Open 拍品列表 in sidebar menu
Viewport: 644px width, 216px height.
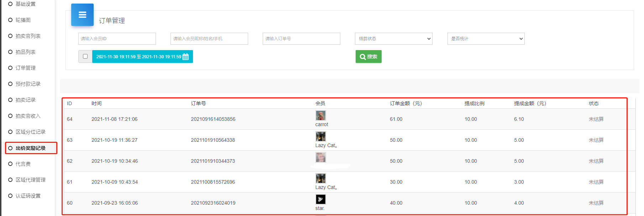click(25, 52)
